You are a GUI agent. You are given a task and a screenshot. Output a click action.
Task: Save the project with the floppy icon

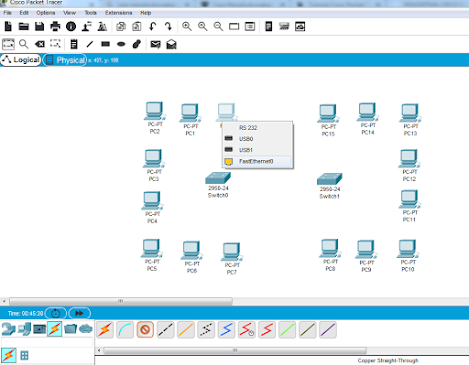point(39,26)
